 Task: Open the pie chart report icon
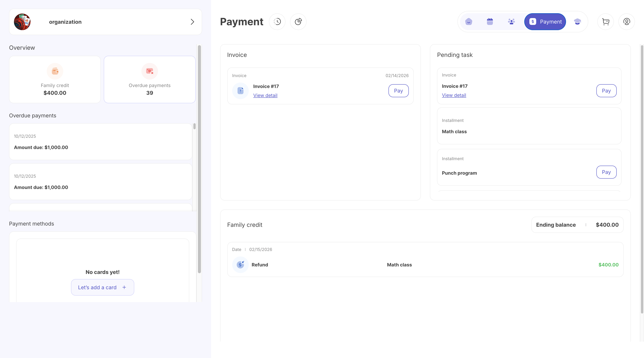(x=298, y=22)
